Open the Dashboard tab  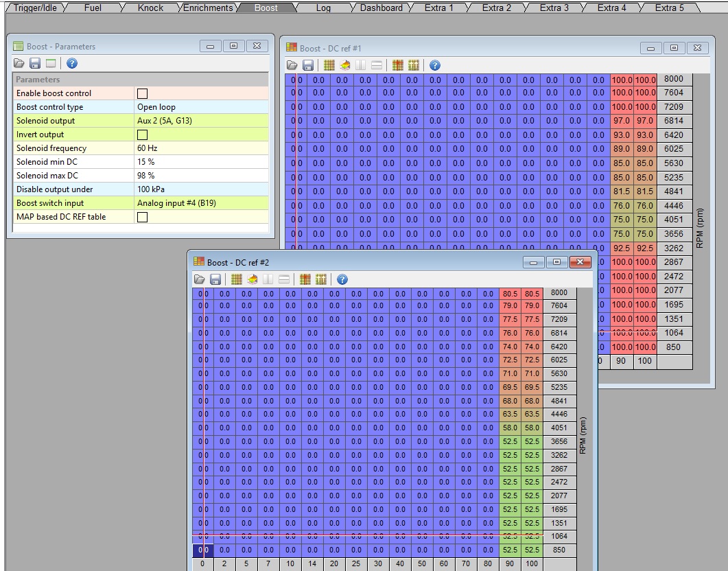(381, 8)
